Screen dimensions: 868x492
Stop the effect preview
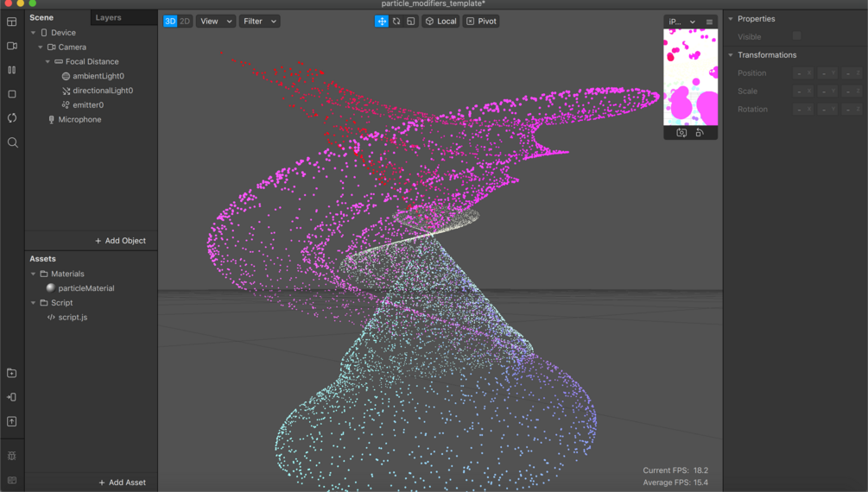[x=11, y=94]
